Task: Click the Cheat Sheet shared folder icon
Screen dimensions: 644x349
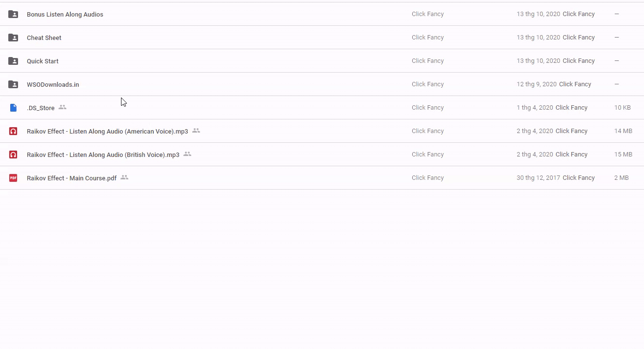Action: click(13, 38)
